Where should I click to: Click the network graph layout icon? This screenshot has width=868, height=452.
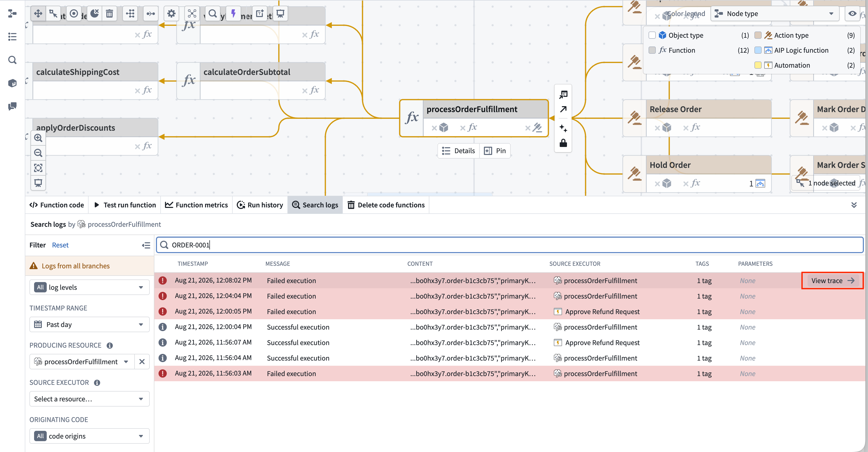coord(192,13)
